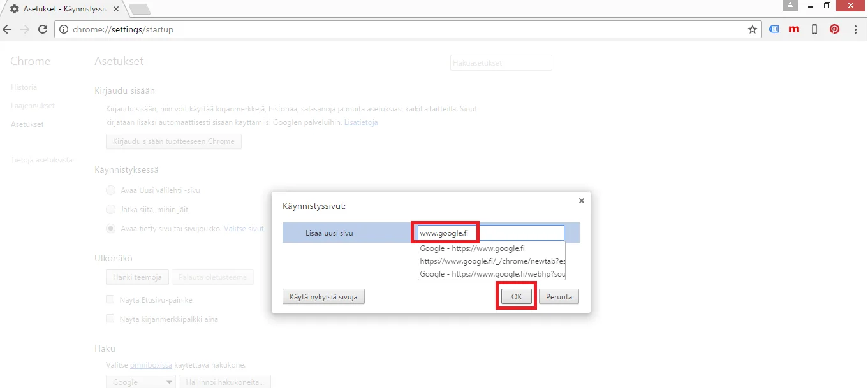
Task: Open Historia in the sidebar
Action: 24,87
